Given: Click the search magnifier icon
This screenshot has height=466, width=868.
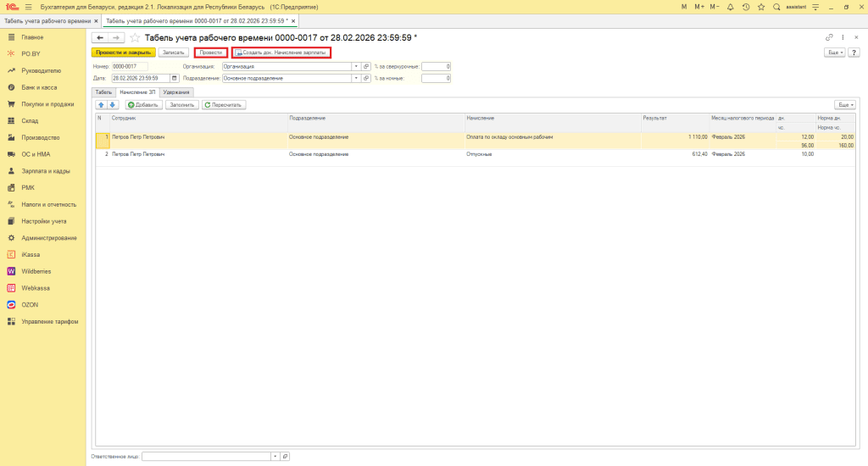Looking at the screenshot, I should 776,7.
